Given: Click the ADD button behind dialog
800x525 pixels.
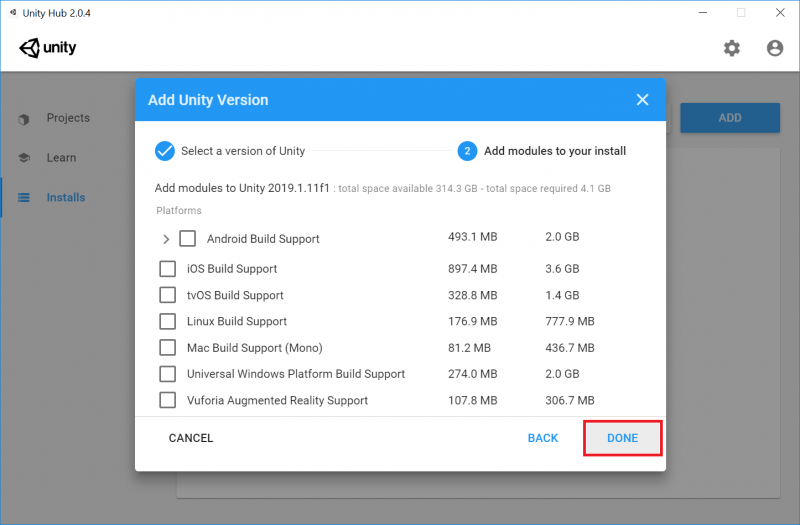Looking at the screenshot, I should [730, 118].
